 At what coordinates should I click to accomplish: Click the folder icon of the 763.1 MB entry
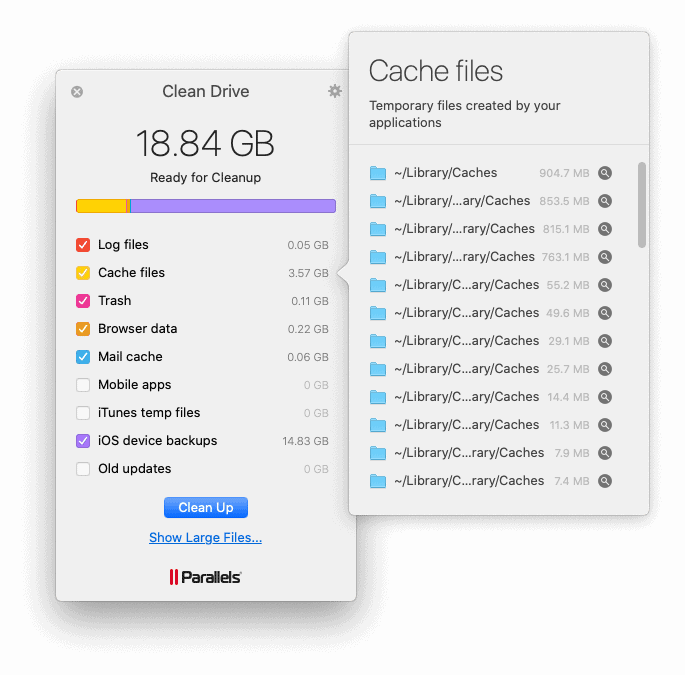coord(378,257)
